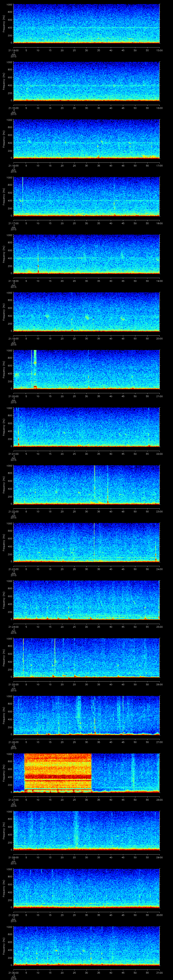Viewport: 173px width, 980px height.
Task: Click the 21:18:00 start time label
Action: click(x=13, y=281)
